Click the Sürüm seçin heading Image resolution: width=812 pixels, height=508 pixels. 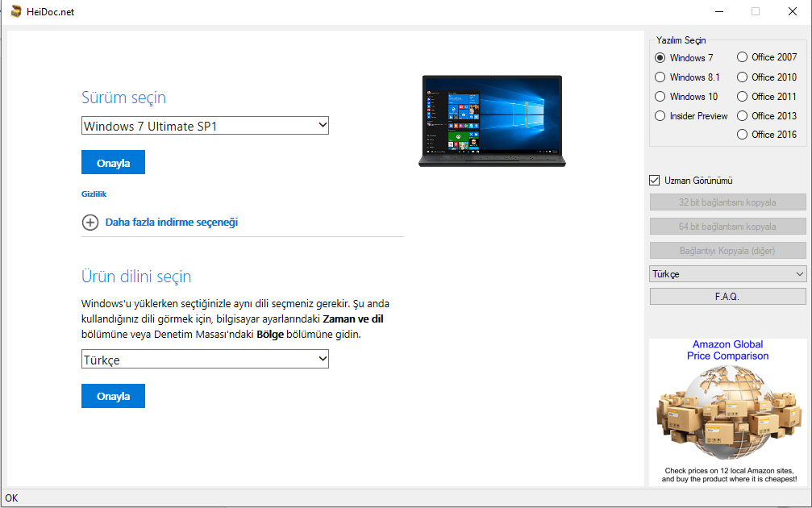coord(123,98)
